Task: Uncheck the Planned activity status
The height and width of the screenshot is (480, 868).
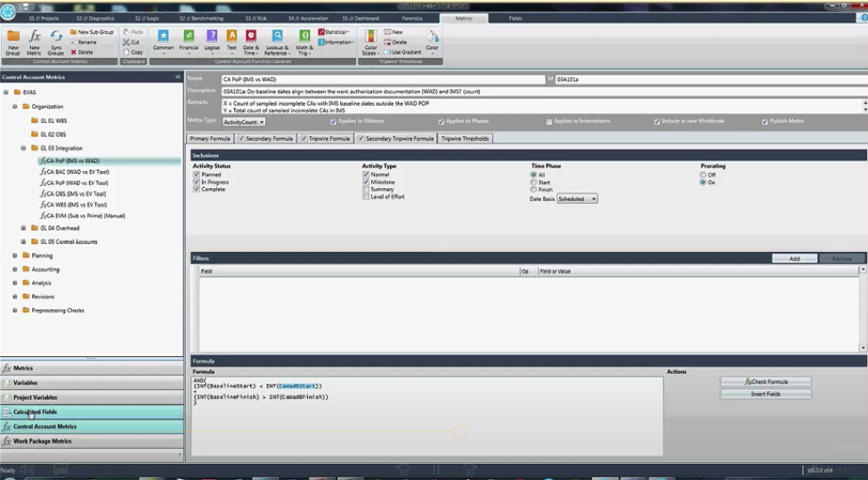Action: 196,175
